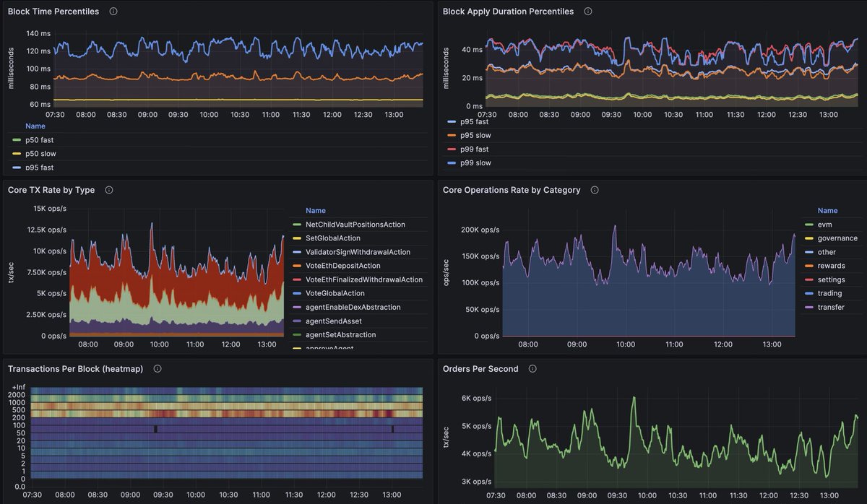The height and width of the screenshot is (504, 867).
Task: Toggle the p50 slow series in Block Time legend
Action: (x=40, y=153)
